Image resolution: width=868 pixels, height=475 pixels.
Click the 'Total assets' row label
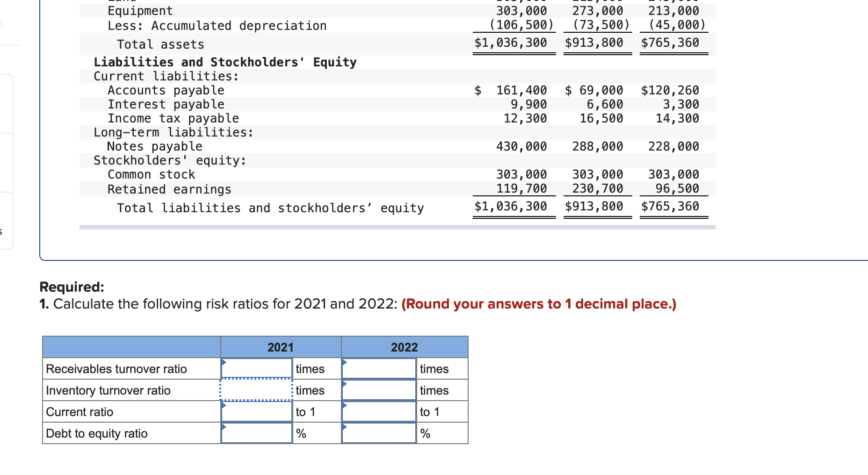click(160, 44)
